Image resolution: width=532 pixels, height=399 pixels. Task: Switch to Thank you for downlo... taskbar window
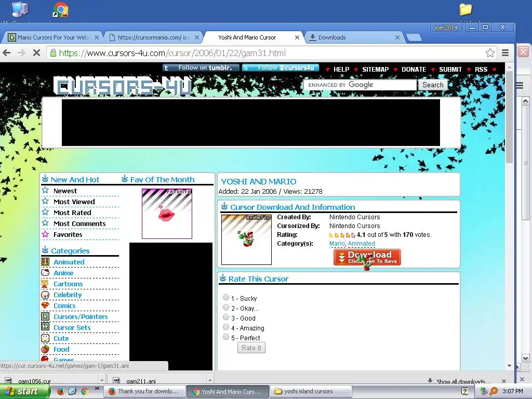coord(145,391)
